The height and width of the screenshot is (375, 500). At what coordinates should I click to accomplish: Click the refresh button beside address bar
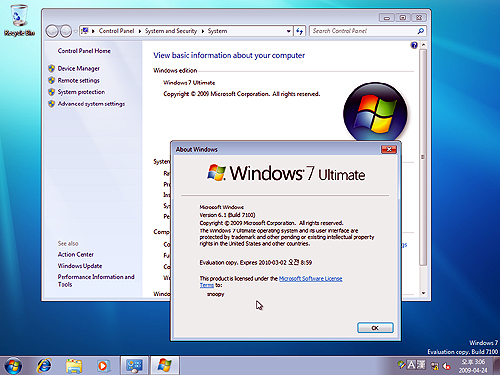tap(299, 31)
